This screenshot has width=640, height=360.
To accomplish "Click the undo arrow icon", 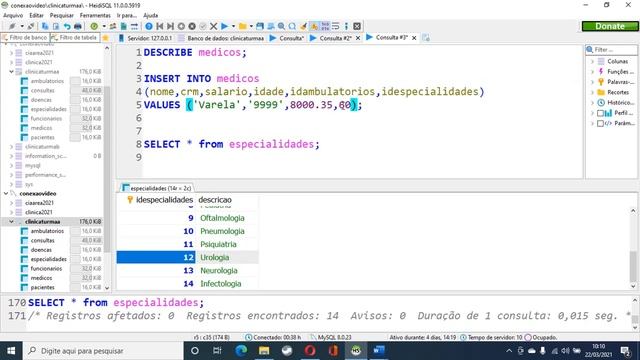I will click(x=67, y=26).
